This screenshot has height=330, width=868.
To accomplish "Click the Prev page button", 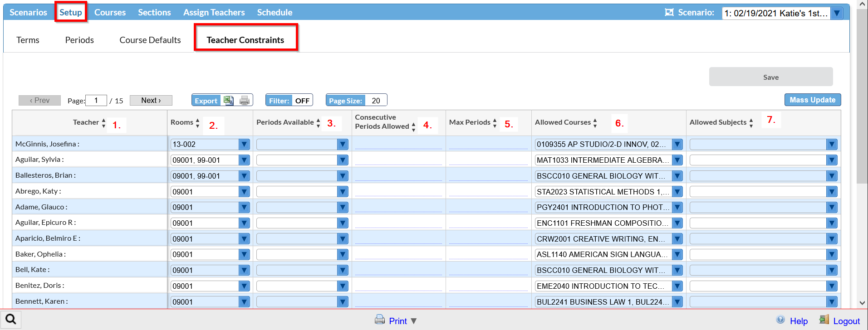I will pos(39,100).
